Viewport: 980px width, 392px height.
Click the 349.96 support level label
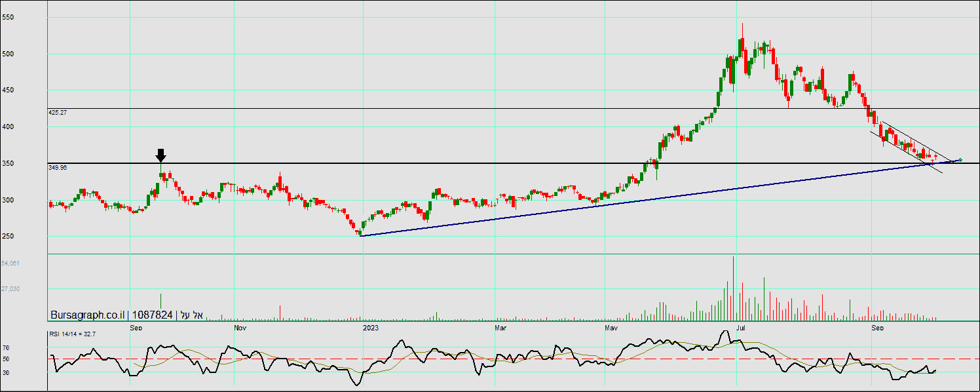coord(58,168)
